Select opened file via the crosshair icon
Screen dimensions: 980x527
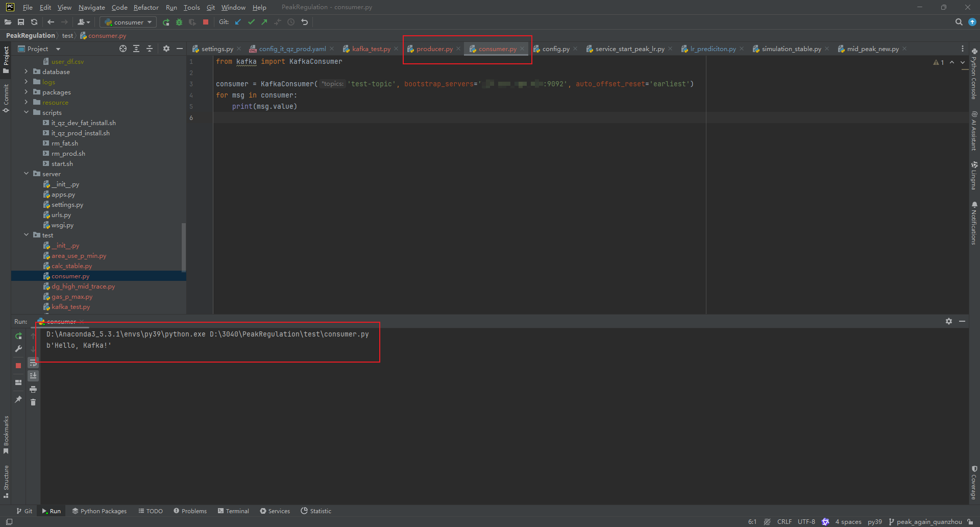pyautogui.click(x=123, y=49)
